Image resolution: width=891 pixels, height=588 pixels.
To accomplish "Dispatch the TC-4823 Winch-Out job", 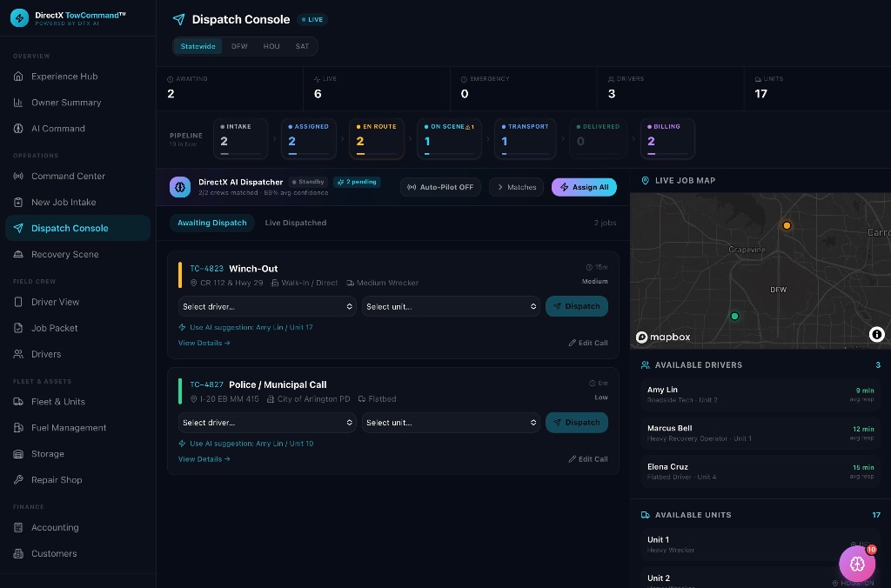I will coord(577,306).
